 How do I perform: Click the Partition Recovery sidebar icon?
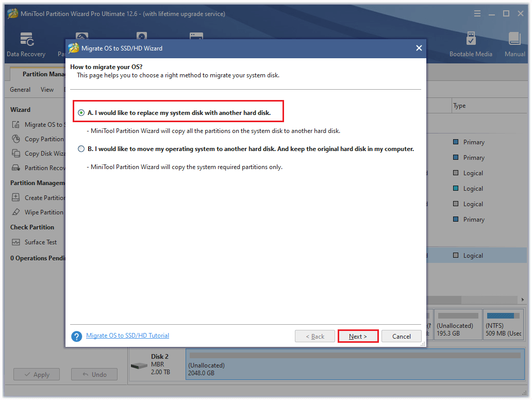point(16,168)
